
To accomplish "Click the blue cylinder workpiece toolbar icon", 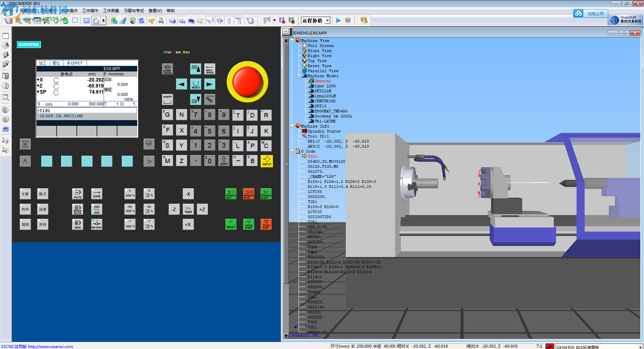I will pos(172,21).
